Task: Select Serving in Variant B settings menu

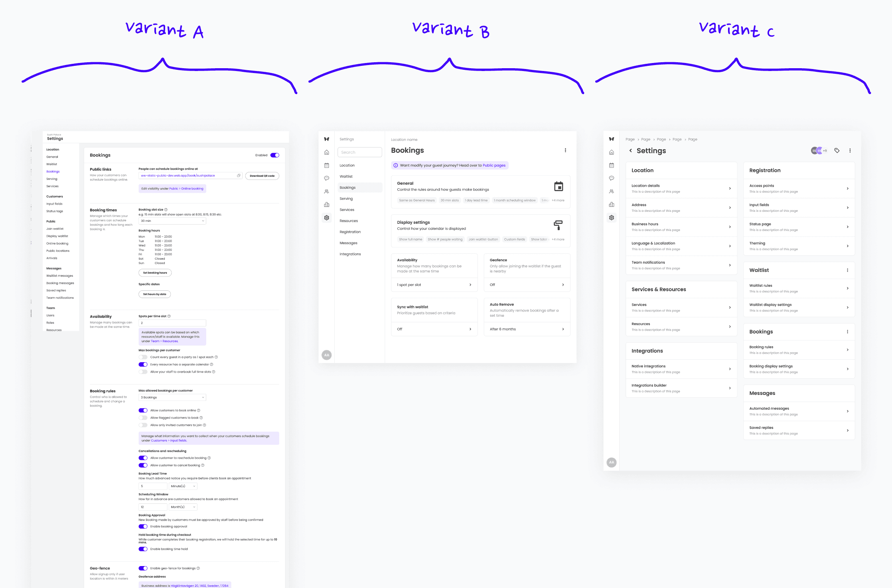Action: click(346, 199)
